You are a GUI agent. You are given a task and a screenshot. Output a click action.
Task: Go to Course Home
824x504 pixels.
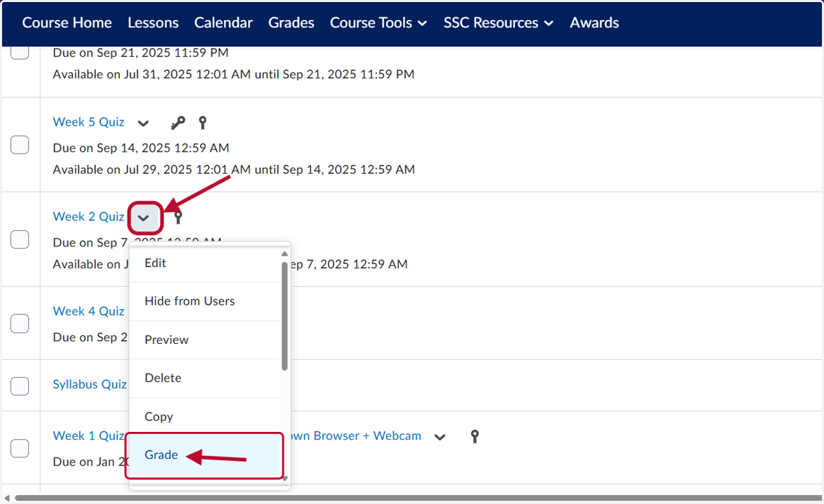click(x=67, y=23)
